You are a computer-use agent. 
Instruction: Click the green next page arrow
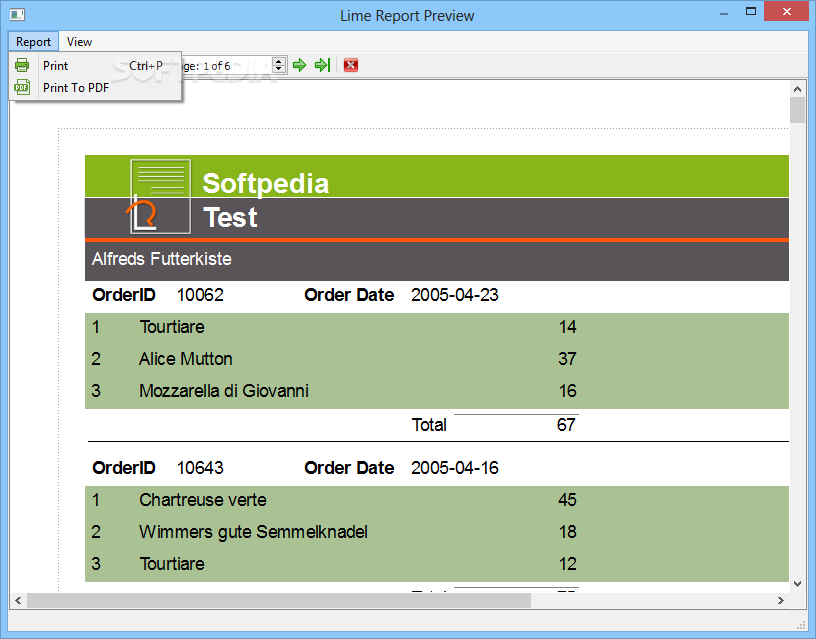pos(299,65)
